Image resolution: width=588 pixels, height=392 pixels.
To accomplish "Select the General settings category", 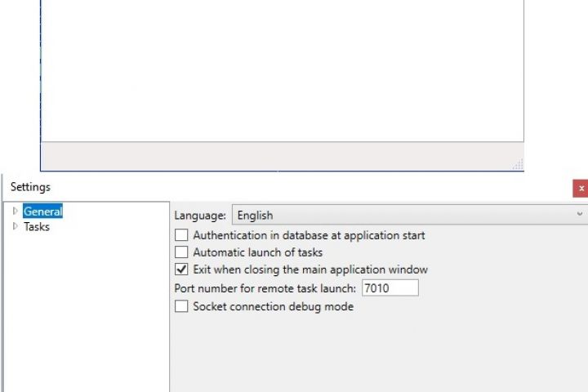I will 42,212.
